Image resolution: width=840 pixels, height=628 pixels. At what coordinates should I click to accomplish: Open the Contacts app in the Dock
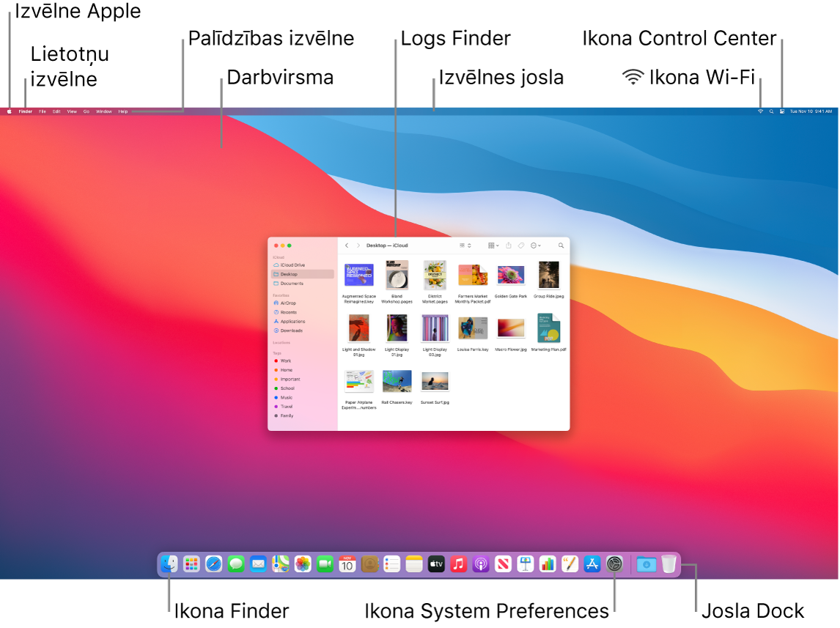369,564
